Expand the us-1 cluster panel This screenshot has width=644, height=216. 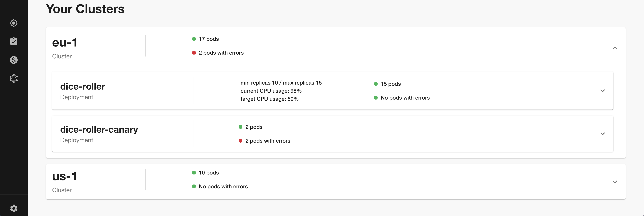[615, 182]
